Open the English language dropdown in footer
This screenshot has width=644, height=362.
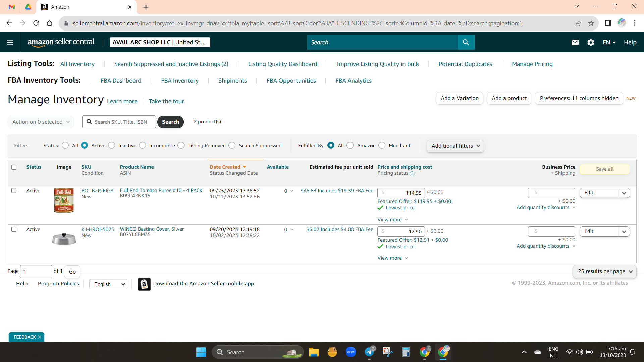[x=108, y=284]
